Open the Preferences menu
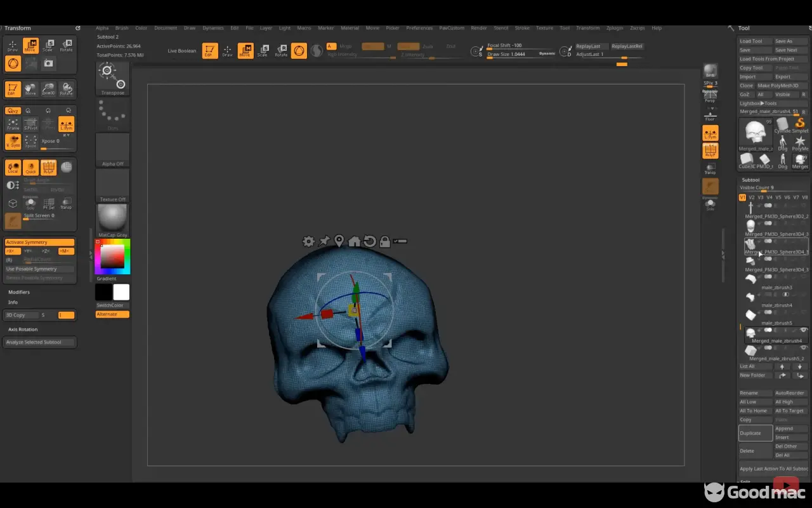812x508 pixels. point(419,28)
